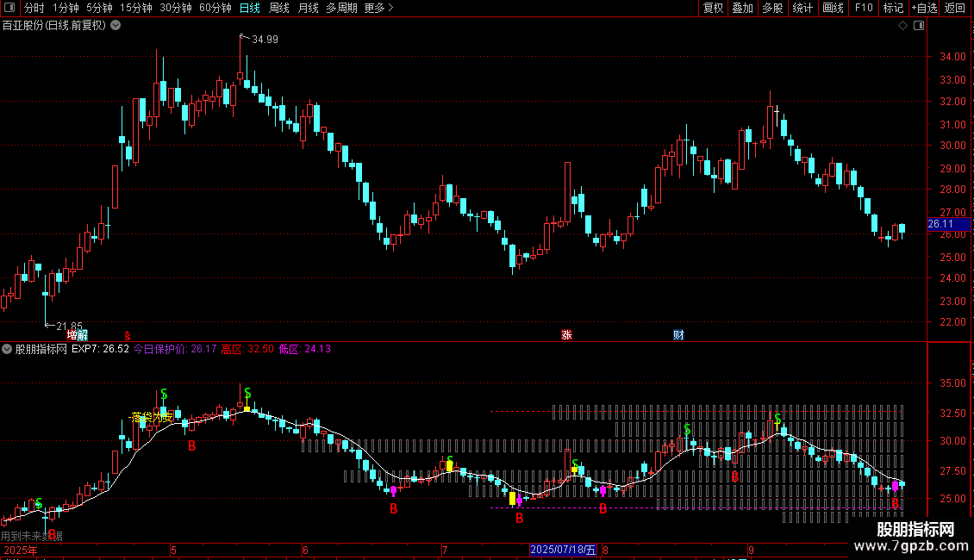Click the 返回 back button
Screen dimensions: 974x560
(x=955, y=8)
